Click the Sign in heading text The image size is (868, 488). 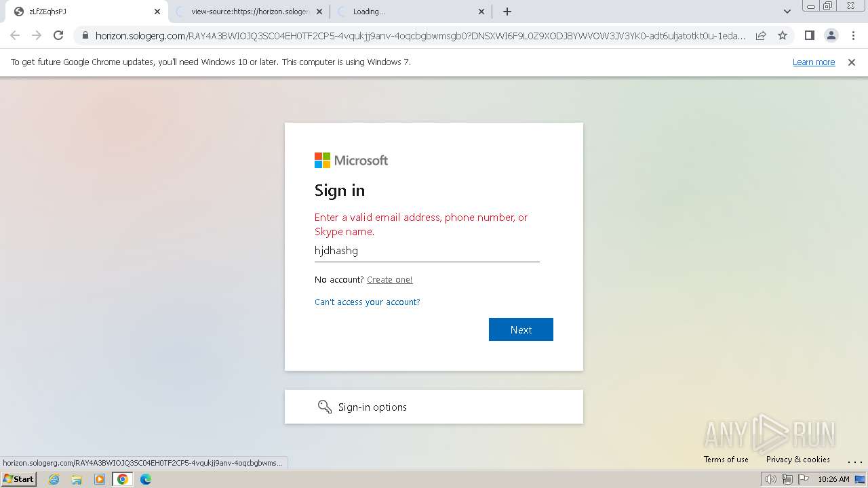point(340,190)
